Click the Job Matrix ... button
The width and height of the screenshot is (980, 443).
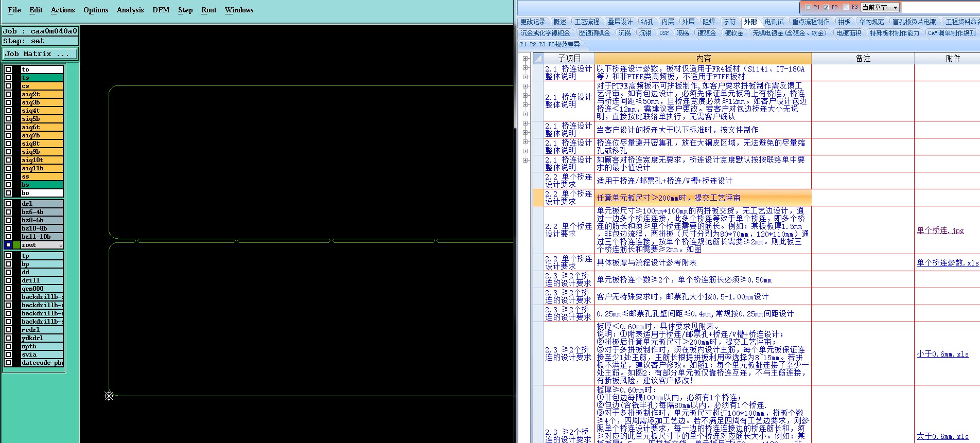(x=40, y=54)
